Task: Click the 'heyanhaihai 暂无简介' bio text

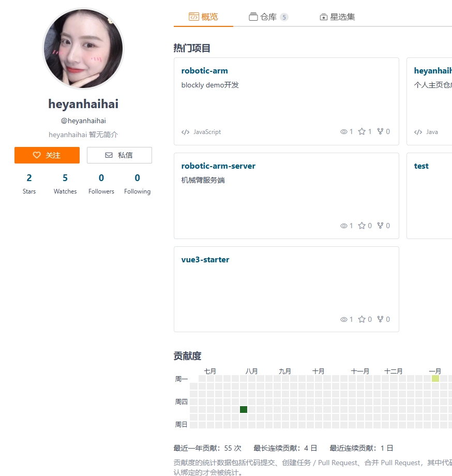Action: point(83,135)
